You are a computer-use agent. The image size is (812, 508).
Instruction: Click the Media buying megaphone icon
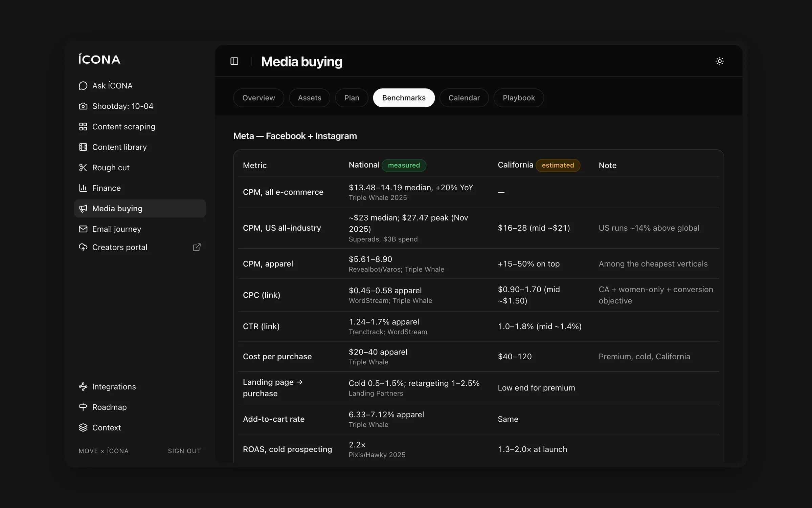click(83, 209)
